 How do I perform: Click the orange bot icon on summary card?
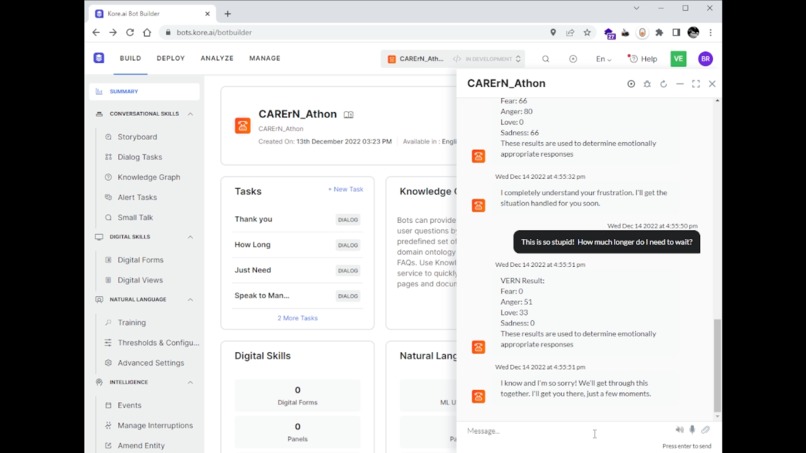pos(243,125)
